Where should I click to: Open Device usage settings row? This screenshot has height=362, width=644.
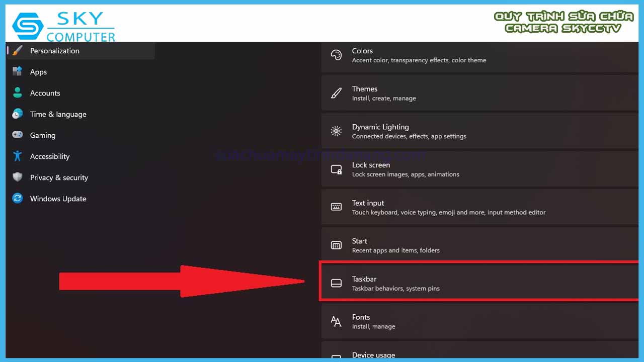coord(480,350)
